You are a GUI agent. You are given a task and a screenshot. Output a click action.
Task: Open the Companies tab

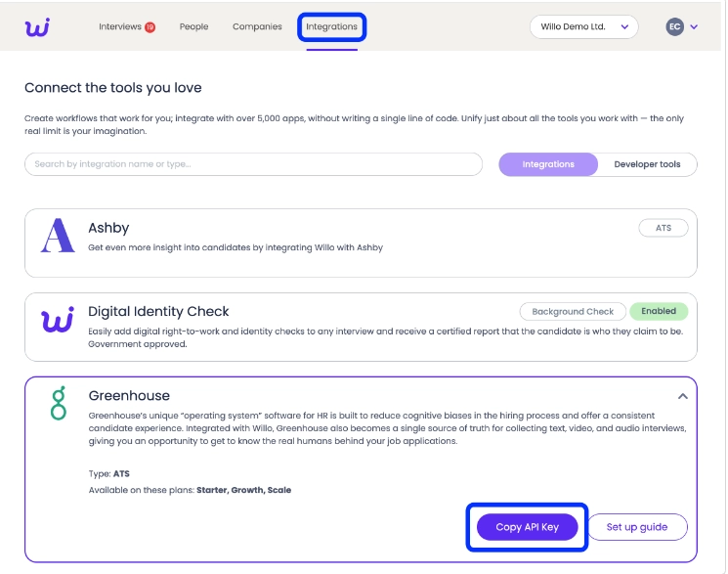[x=257, y=26]
